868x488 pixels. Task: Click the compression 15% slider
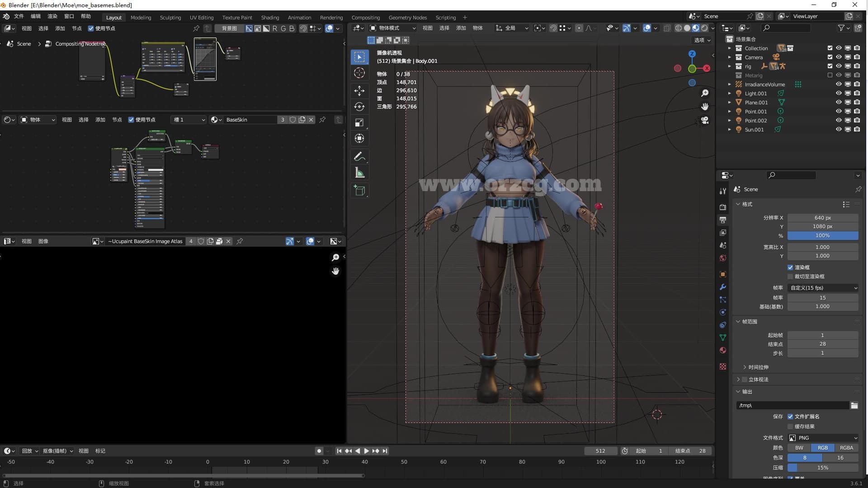[x=823, y=468]
